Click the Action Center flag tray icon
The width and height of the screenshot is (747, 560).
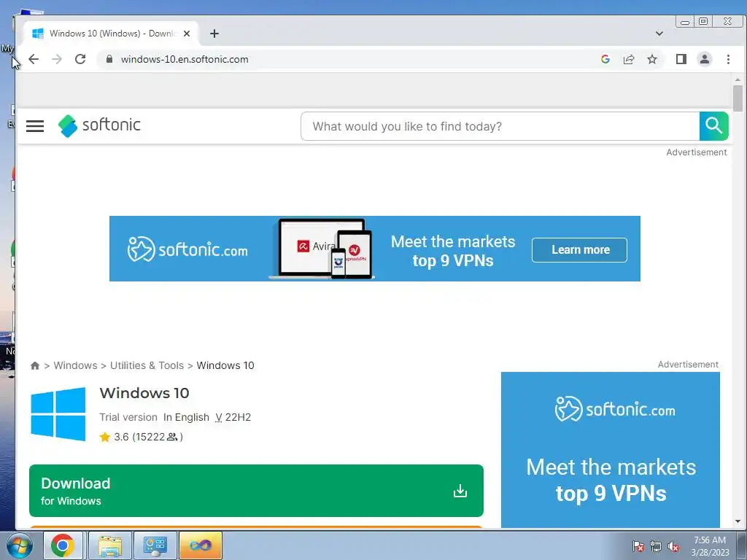pos(638,547)
